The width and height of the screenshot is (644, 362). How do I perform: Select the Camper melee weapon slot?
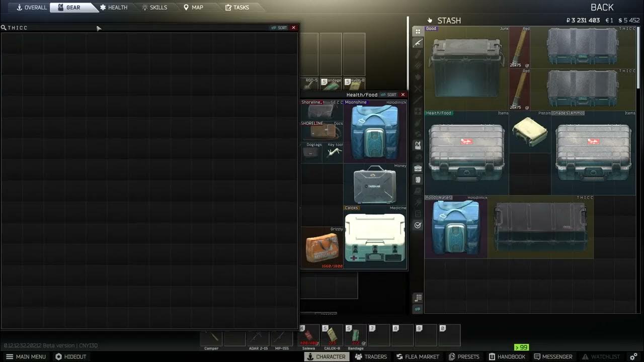point(211,338)
